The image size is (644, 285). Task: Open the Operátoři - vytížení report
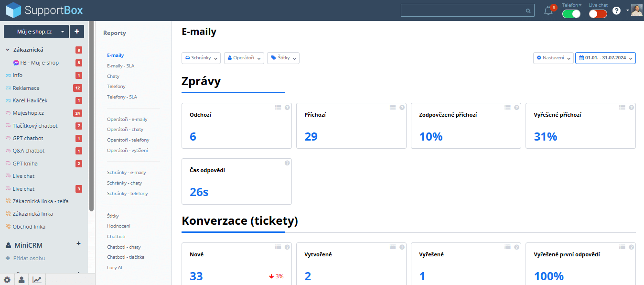coord(127,150)
